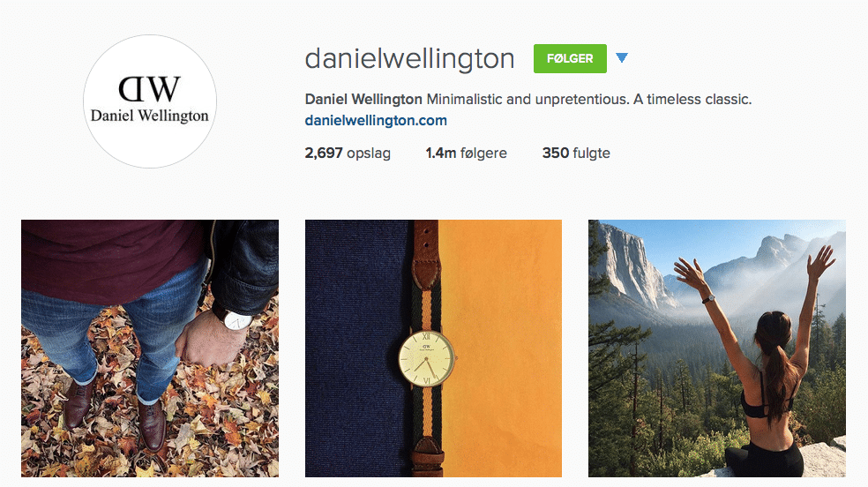
Task: Click the Daniel Wellington bold bio name
Action: tap(363, 100)
